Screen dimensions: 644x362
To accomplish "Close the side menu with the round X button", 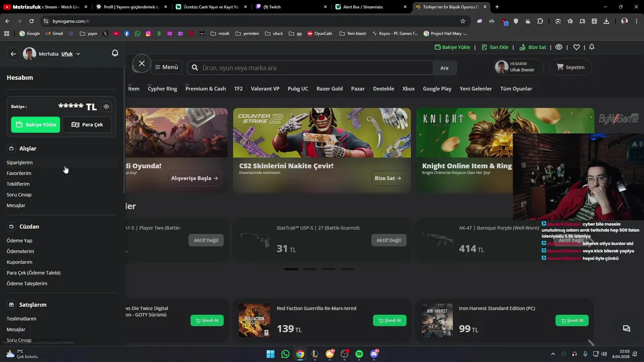I will (x=142, y=63).
